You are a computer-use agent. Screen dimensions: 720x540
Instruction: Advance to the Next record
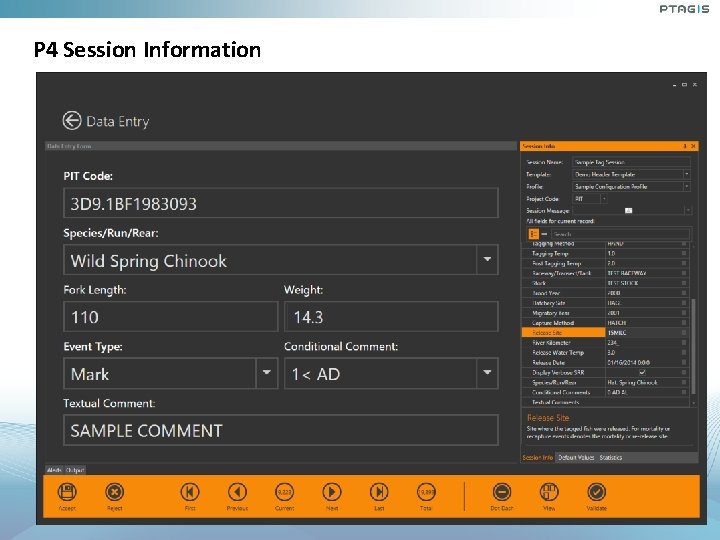click(332, 492)
